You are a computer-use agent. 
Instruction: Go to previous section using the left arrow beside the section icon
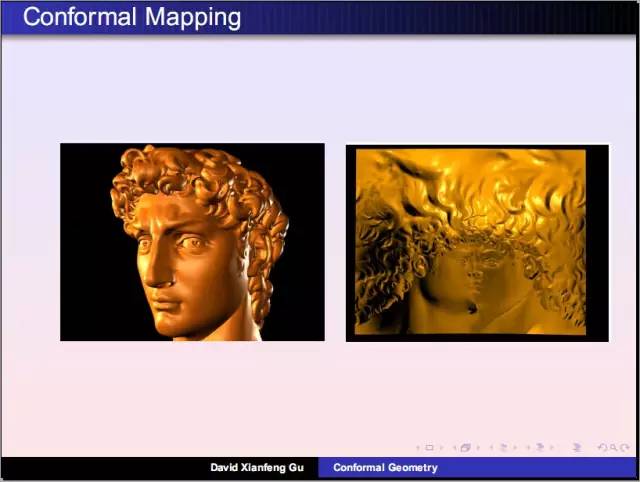(529, 448)
